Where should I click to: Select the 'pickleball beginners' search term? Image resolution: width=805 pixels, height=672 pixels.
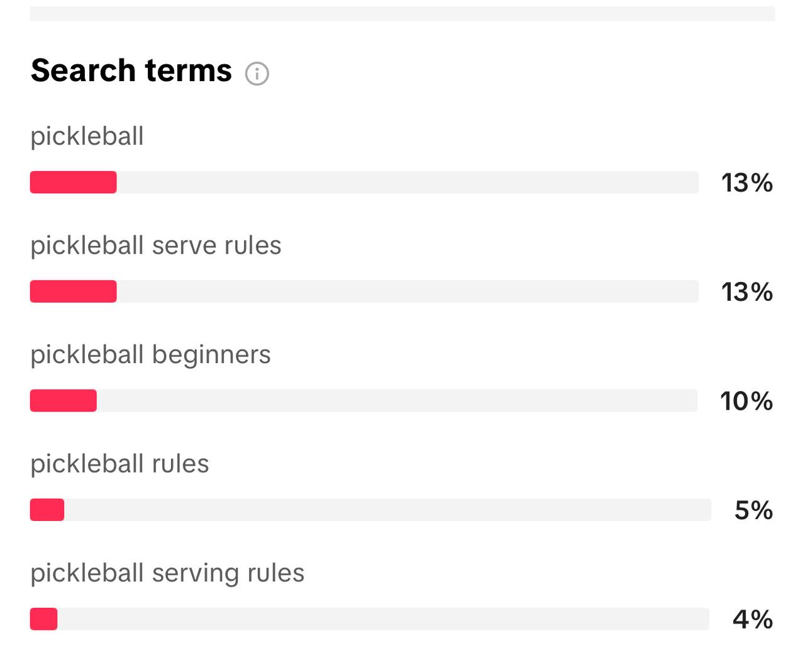(x=150, y=355)
